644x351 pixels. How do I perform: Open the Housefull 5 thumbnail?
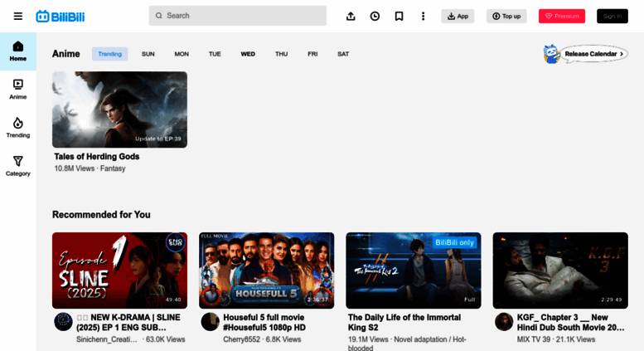[267, 271]
